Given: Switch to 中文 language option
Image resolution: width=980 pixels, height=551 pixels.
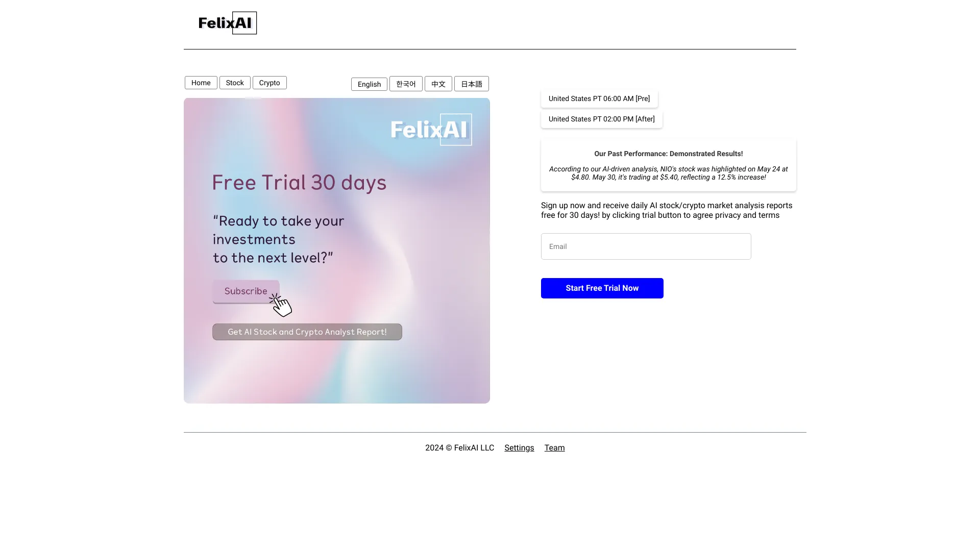Looking at the screenshot, I should point(438,84).
